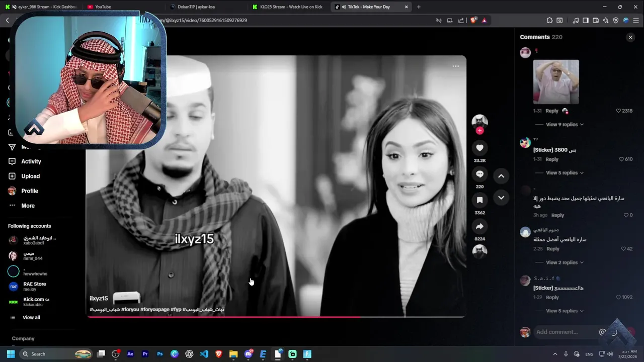Image resolution: width=644 pixels, height=362 pixels.
Task: Open a new browser tab with the plus button
Action: tap(419, 7)
